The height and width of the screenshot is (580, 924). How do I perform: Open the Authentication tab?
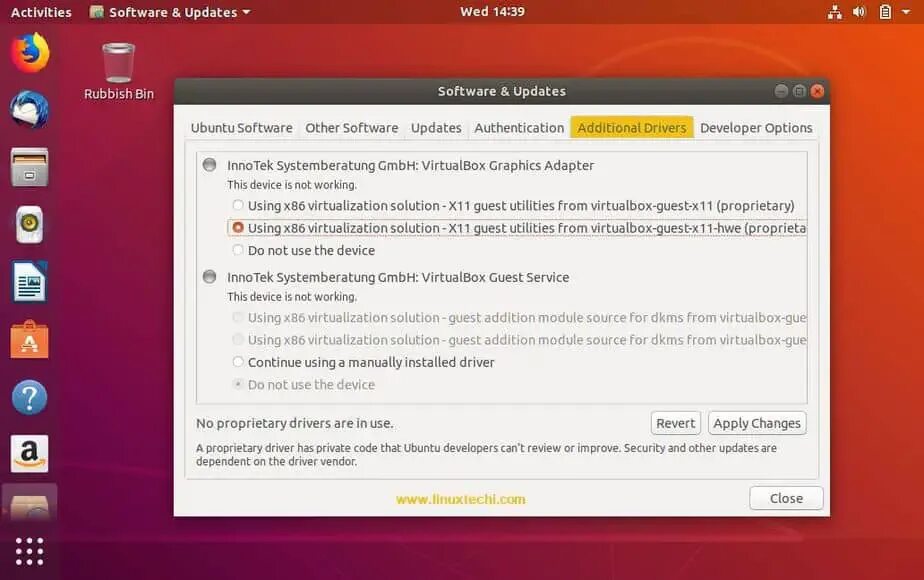(x=519, y=128)
